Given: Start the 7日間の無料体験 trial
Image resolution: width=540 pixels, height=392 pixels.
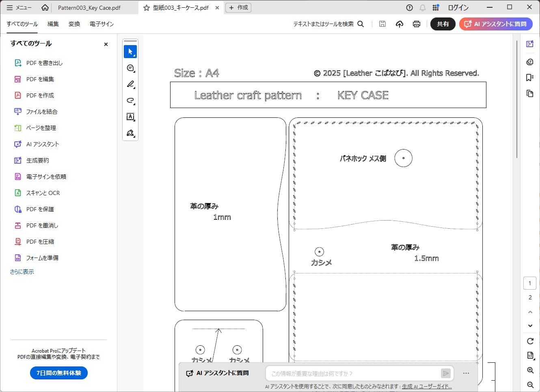Looking at the screenshot, I should 59,373.
